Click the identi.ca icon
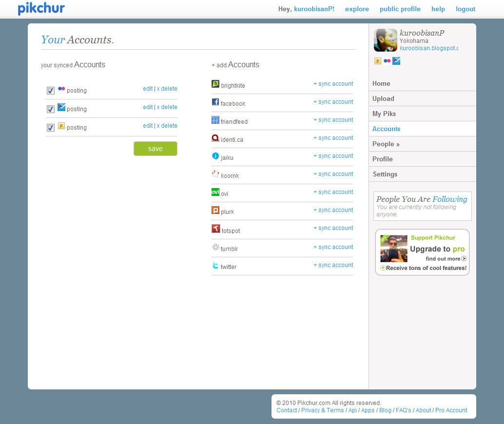 [x=215, y=138]
